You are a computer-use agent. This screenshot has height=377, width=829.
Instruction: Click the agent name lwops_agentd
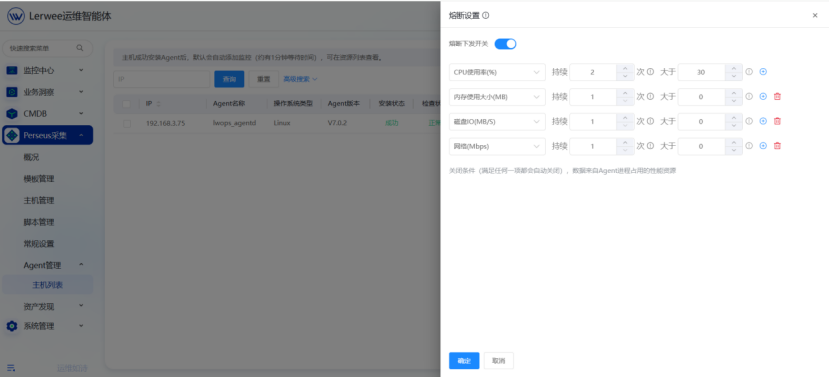(234, 123)
